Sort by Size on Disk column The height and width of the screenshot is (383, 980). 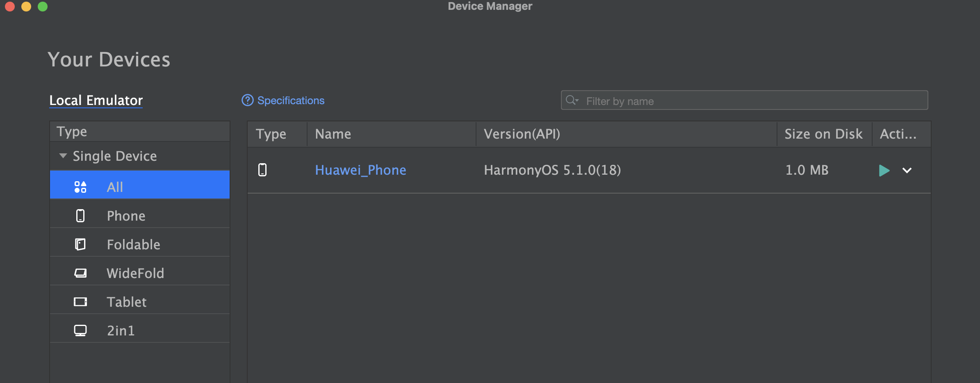pyautogui.click(x=823, y=134)
